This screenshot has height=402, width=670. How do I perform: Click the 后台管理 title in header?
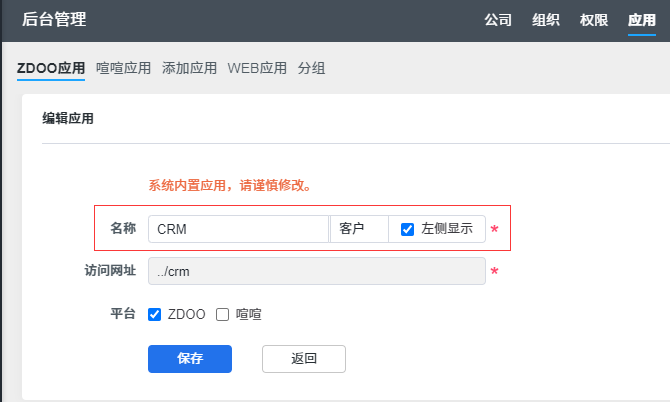pos(54,20)
